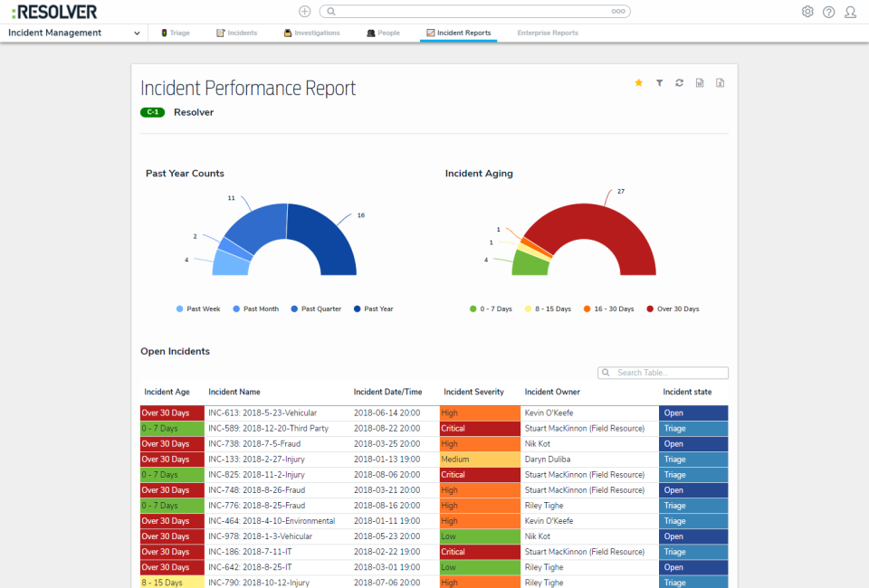Open the settings gear icon
This screenshot has width=869, height=588.
tap(807, 12)
